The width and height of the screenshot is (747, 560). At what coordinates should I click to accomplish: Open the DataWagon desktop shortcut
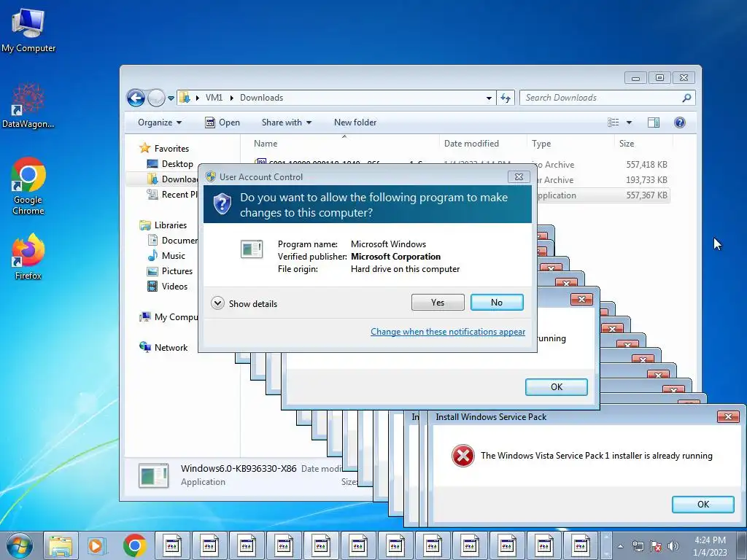tap(28, 106)
